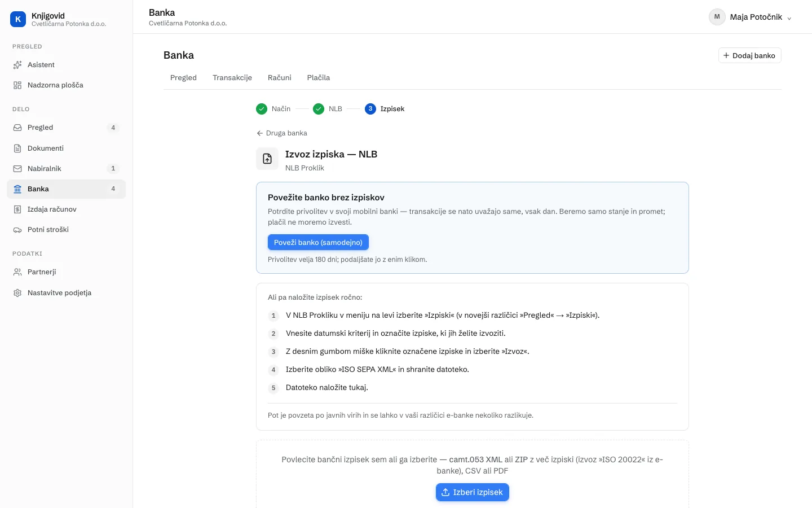Screen dimensions: 812x508
Task: Click the Banka header breadcrumb title
Action: (x=162, y=12)
